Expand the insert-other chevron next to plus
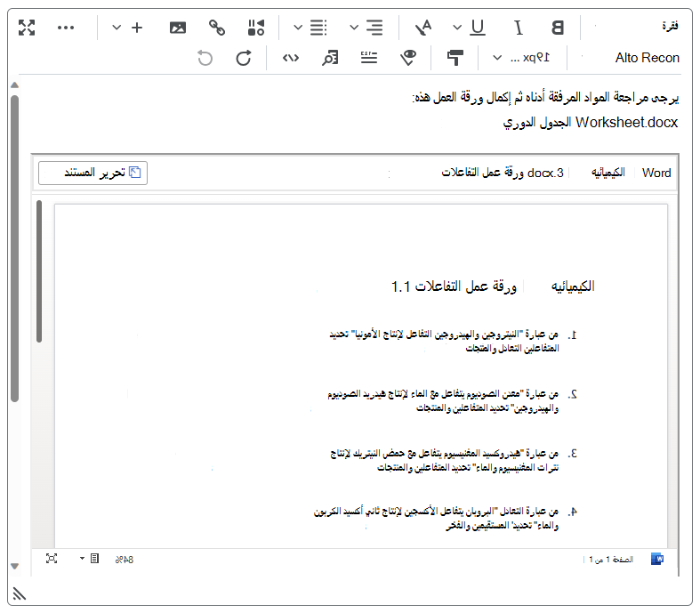700x613 pixels. pyautogui.click(x=117, y=28)
